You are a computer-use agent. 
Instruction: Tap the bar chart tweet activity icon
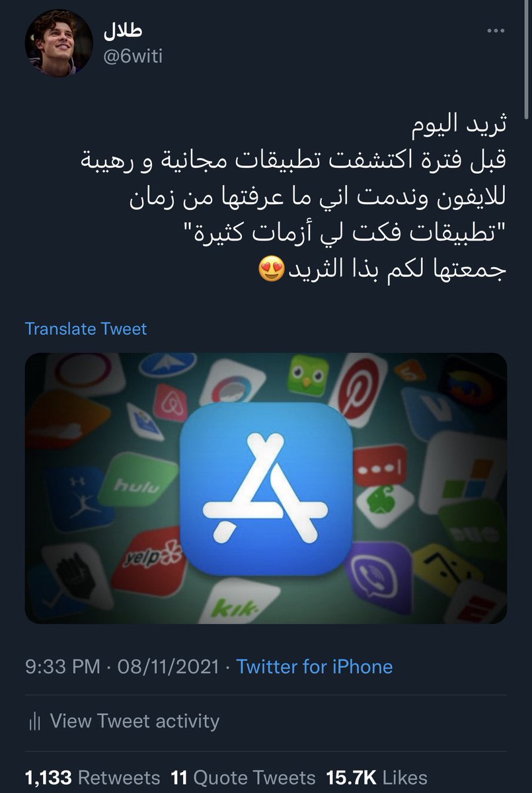click(x=35, y=722)
